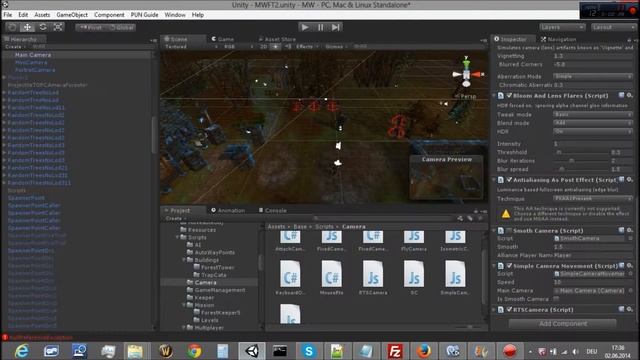This screenshot has width=640, height=360.
Task: Select the Move tool in toolbar
Action: [x=27, y=27]
